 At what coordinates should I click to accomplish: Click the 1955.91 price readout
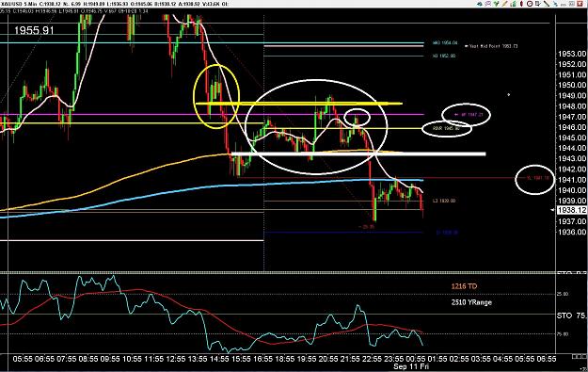click(x=34, y=31)
